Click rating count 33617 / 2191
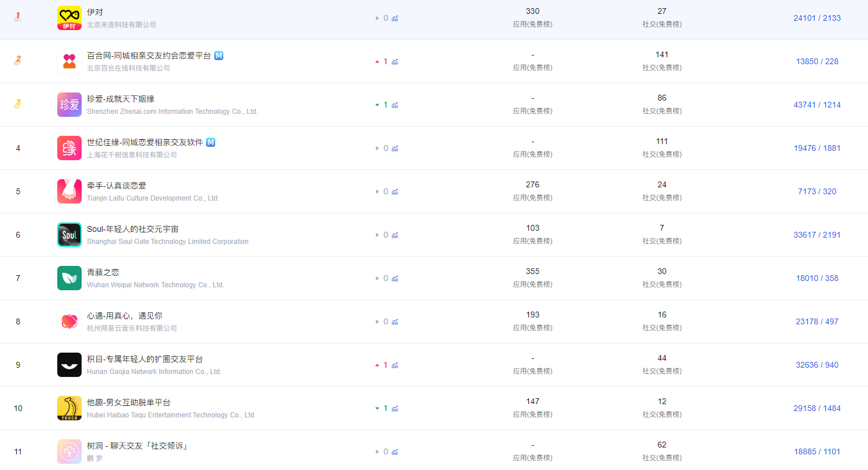Screen dimensions: 868x470 pyautogui.click(x=816, y=235)
